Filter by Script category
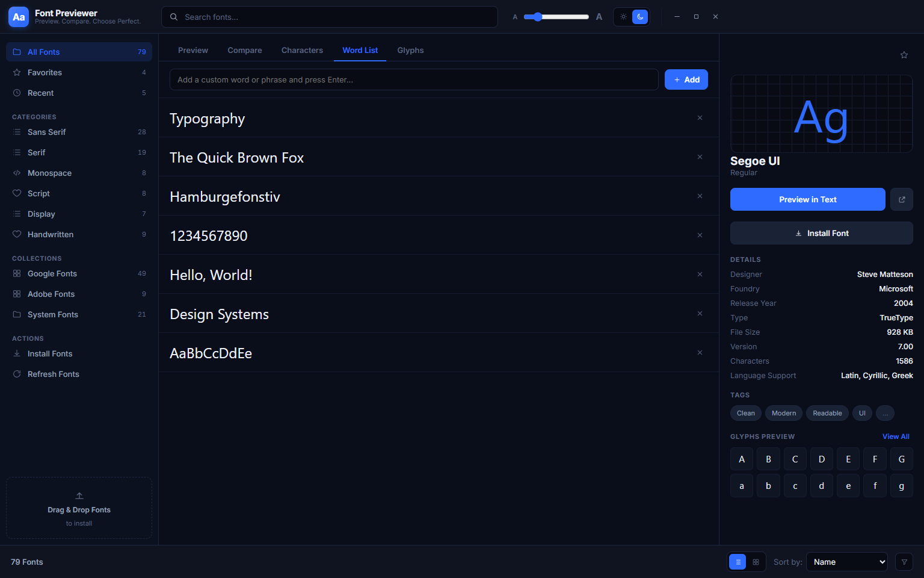This screenshot has height=578, width=924. pyautogui.click(x=79, y=193)
